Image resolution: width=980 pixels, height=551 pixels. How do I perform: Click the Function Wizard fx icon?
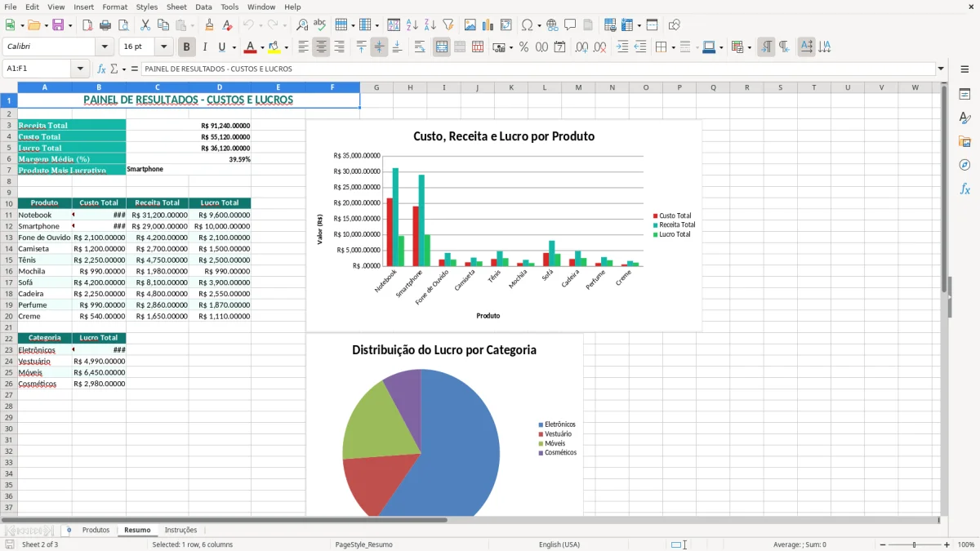pyautogui.click(x=102, y=69)
